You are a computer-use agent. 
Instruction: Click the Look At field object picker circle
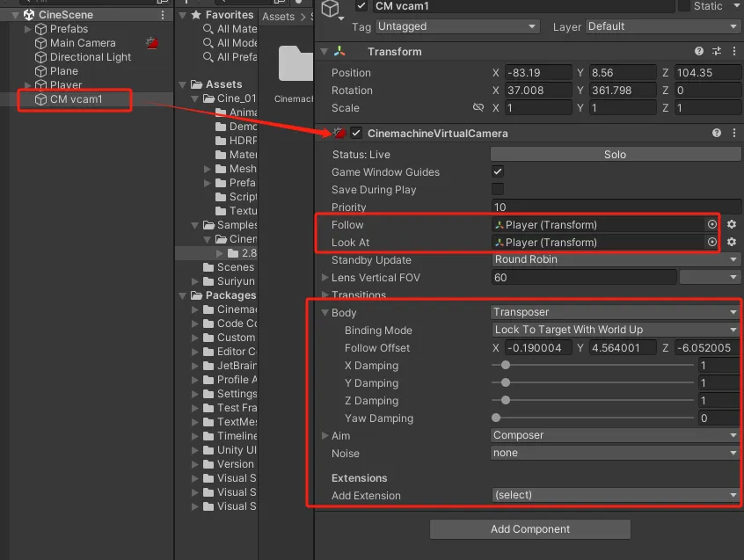tap(711, 242)
